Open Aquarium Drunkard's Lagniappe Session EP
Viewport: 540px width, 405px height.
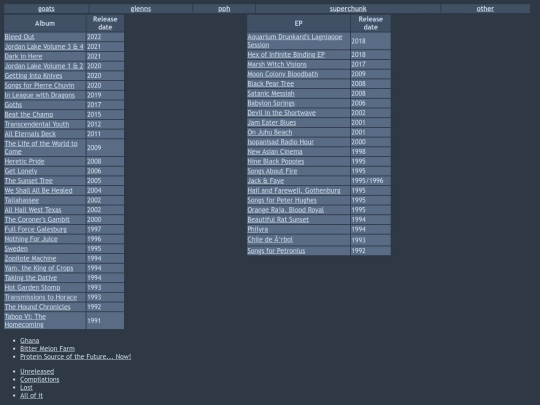tap(295, 41)
